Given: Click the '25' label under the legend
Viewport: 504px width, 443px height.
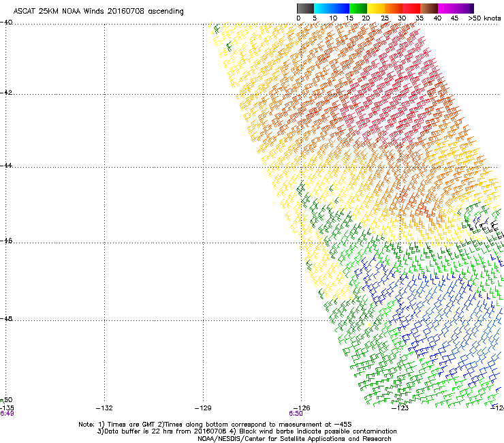Looking at the screenshot, I should [x=385, y=18].
